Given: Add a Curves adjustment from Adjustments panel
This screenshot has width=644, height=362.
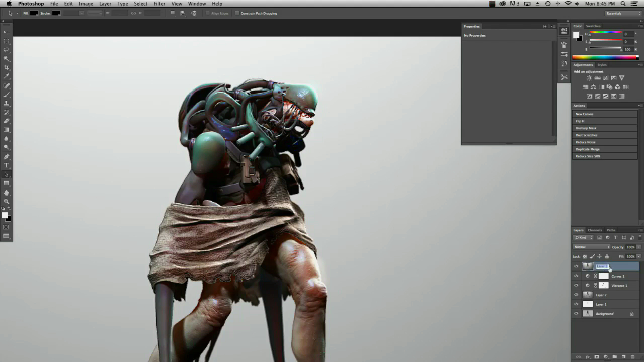Looking at the screenshot, I should click(x=605, y=78).
